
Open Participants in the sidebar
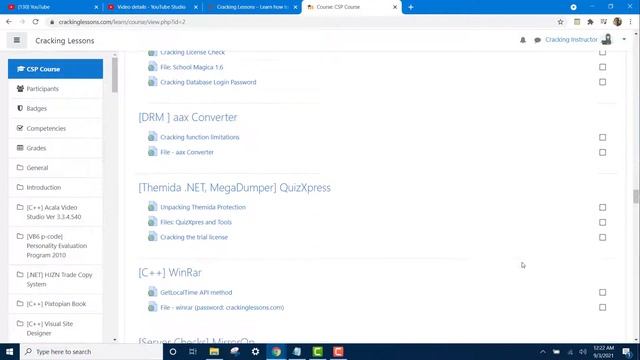[56, 89]
